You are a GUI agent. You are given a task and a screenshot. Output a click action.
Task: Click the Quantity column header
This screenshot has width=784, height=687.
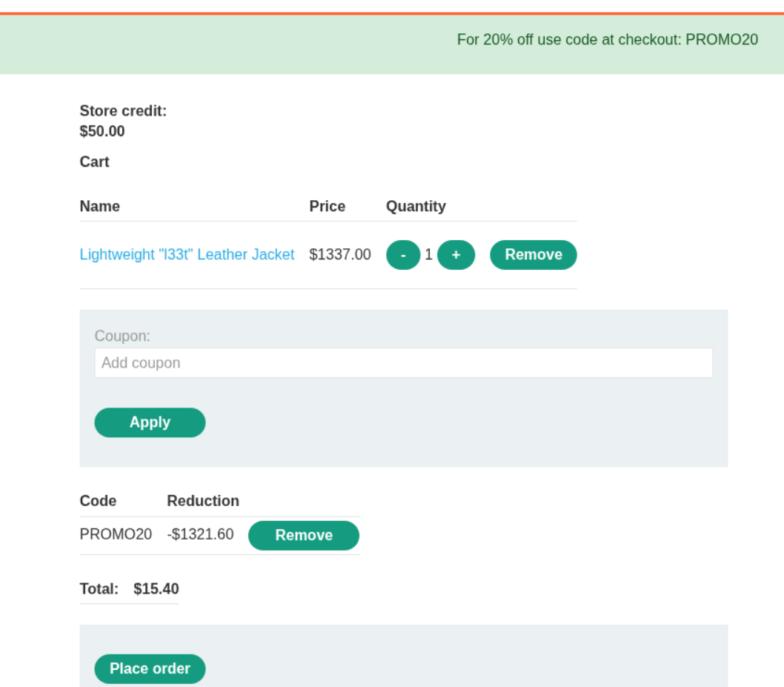click(416, 206)
